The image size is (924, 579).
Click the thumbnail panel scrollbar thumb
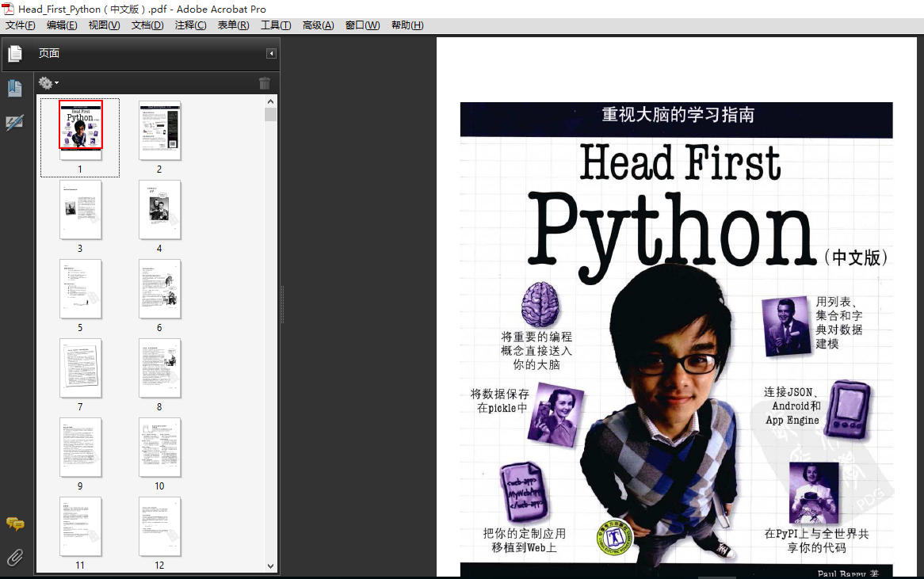pos(270,114)
